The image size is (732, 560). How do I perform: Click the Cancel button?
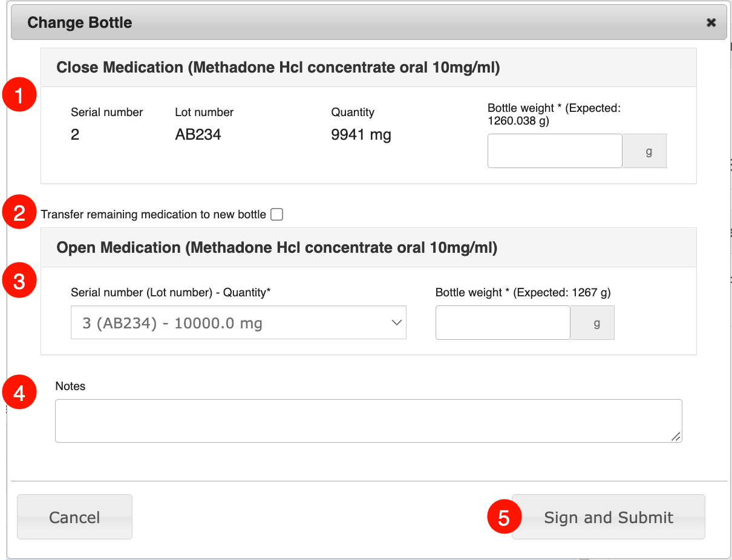[74, 517]
